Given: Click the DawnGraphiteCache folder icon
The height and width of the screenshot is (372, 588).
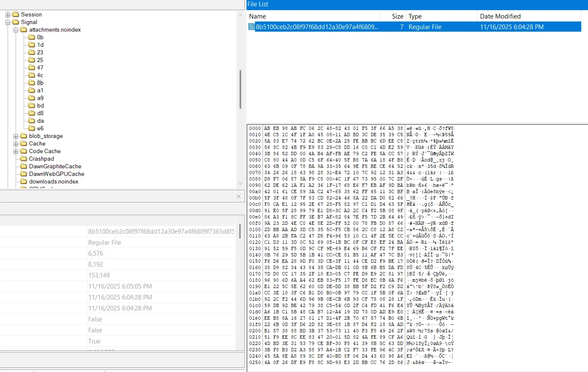Looking at the screenshot, I should coord(24,167).
